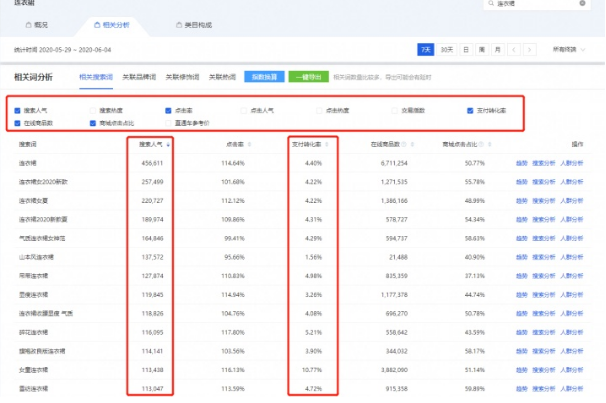Click the search term 碎花连衣裙
Screen dimensions: 606x403
click(x=34, y=333)
